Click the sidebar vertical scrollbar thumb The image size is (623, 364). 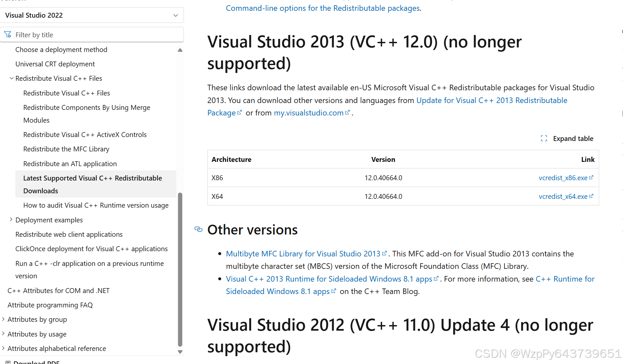180,269
